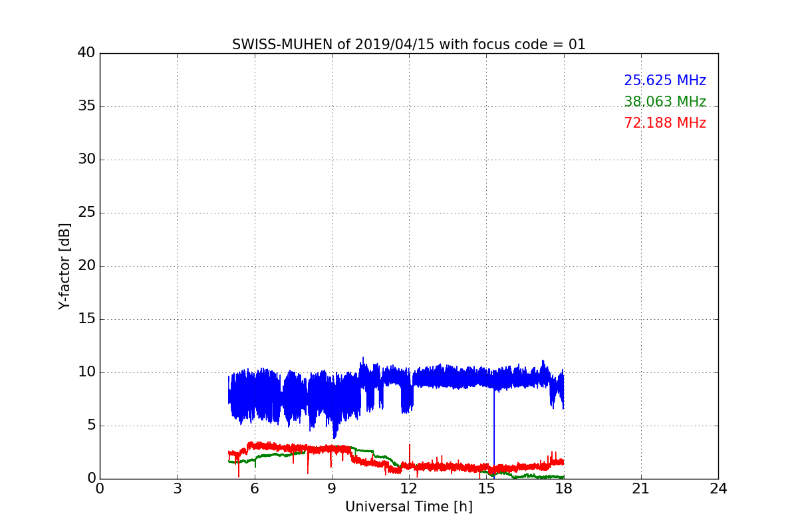The width and height of the screenshot is (798, 532).
Task: Click the x-axis tick label 12
Action: click(x=409, y=488)
